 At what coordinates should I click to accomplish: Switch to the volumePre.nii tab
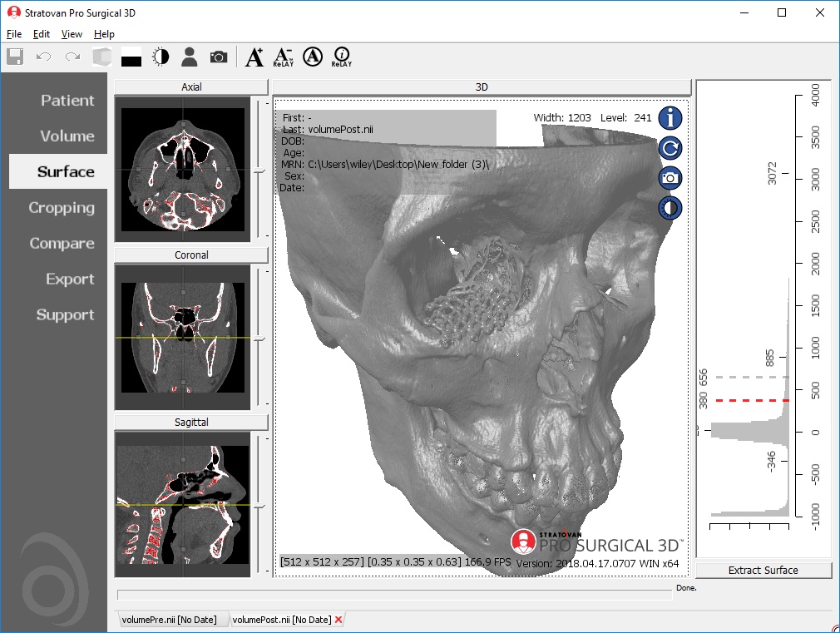(169, 620)
